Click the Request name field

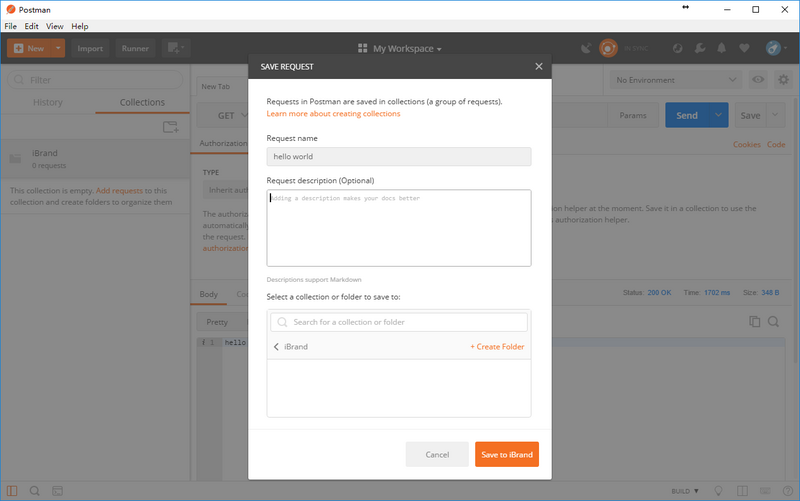(x=398, y=157)
